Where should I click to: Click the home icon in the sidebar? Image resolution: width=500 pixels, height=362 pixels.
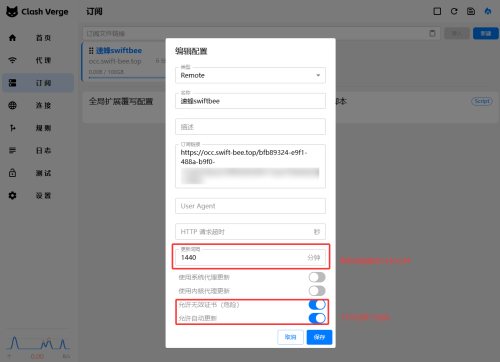12,38
